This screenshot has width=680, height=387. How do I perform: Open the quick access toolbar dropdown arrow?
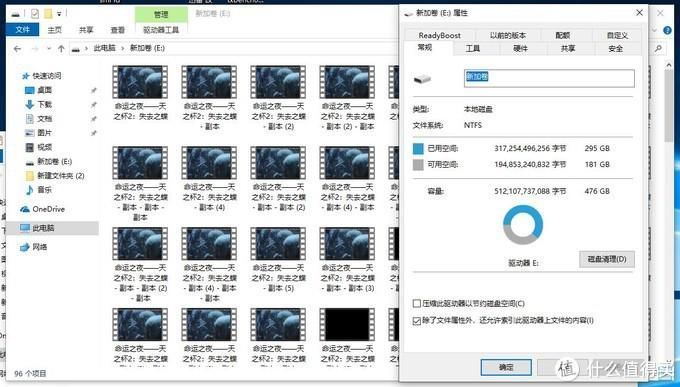[x=59, y=14]
